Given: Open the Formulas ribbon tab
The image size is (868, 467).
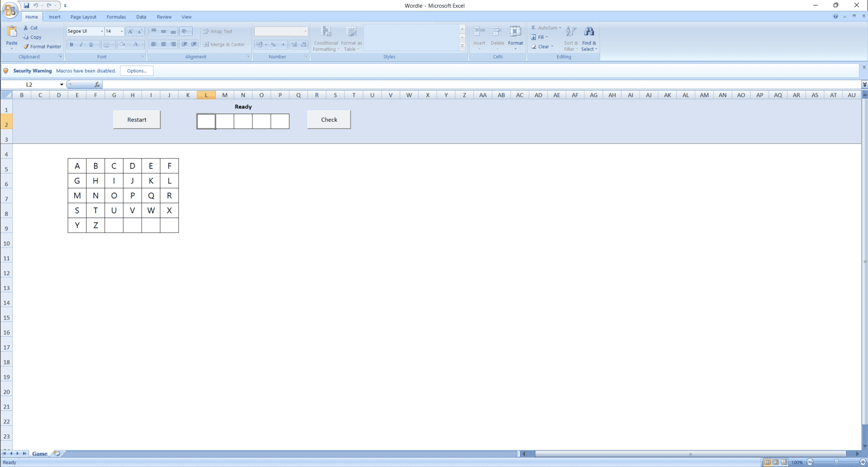Looking at the screenshot, I should point(116,17).
